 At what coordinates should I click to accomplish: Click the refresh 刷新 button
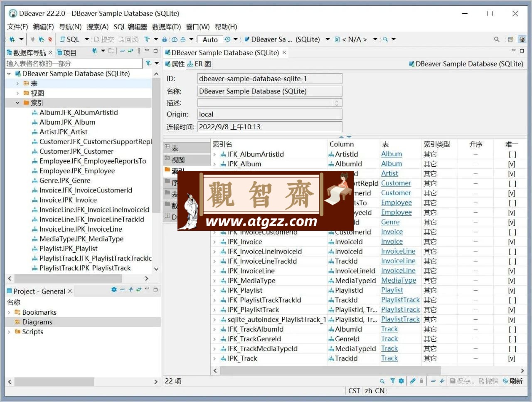(513, 381)
